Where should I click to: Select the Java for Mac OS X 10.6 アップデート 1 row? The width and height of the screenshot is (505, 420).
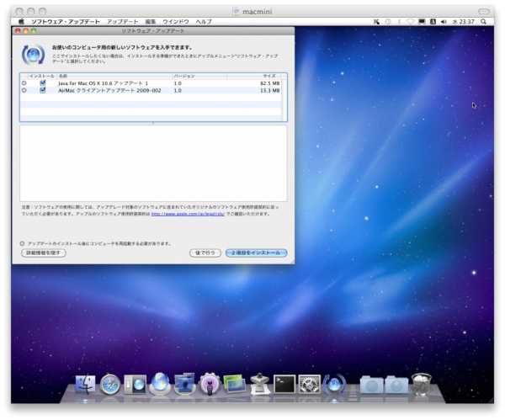click(151, 83)
